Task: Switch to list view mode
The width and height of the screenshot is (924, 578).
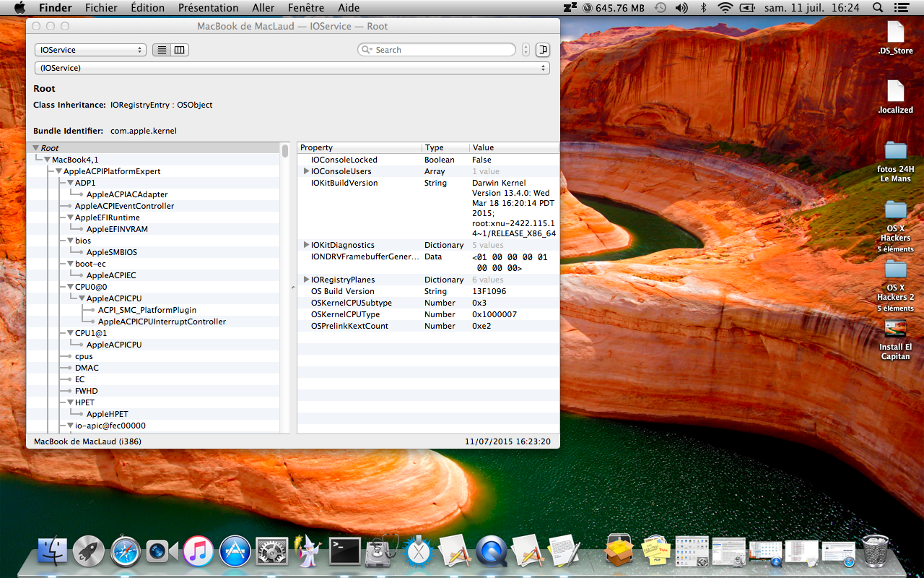Action: click(162, 50)
